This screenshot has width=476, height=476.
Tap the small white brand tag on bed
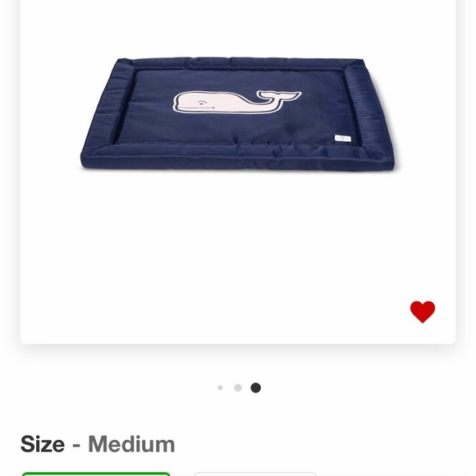pyautogui.click(x=343, y=139)
